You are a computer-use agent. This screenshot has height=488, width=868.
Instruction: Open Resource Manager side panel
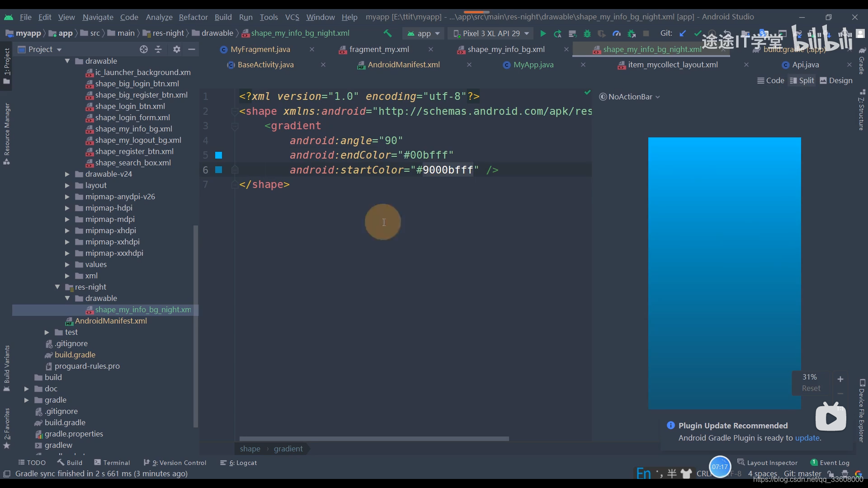(x=7, y=134)
